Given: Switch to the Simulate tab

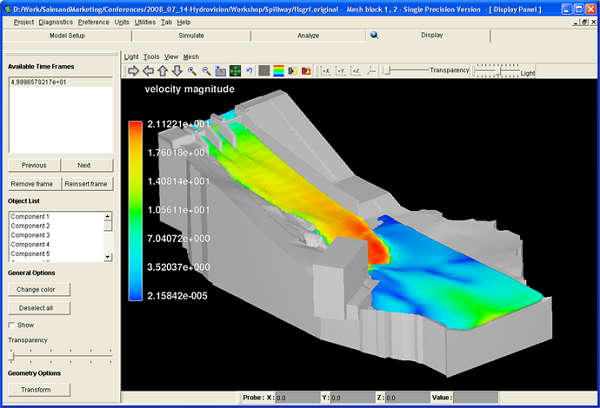Looking at the screenshot, I should click(x=191, y=36).
